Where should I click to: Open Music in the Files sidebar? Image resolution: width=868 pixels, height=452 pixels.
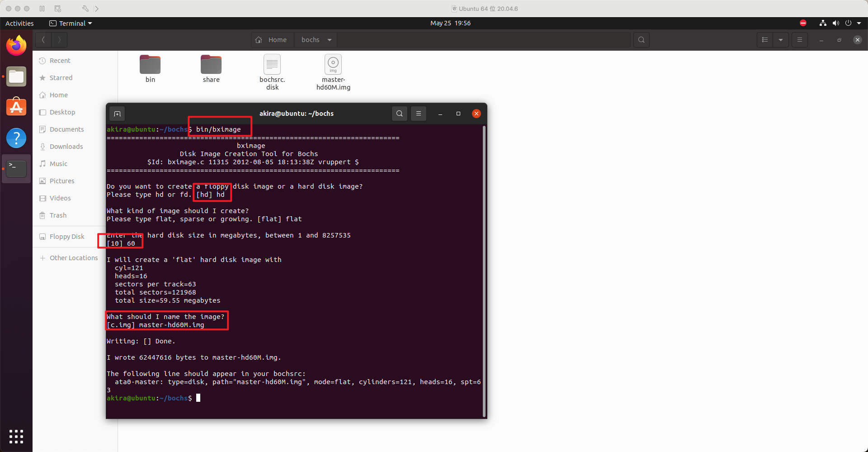pos(58,164)
